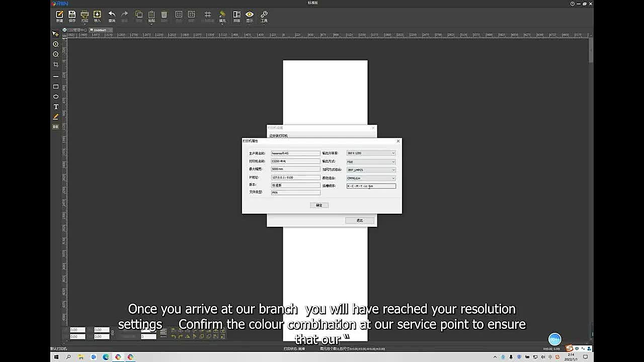This screenshot has height=362, width=644.
Task: Click the Save (保存) floppy disk icon
Action: (x=72, y=16)
